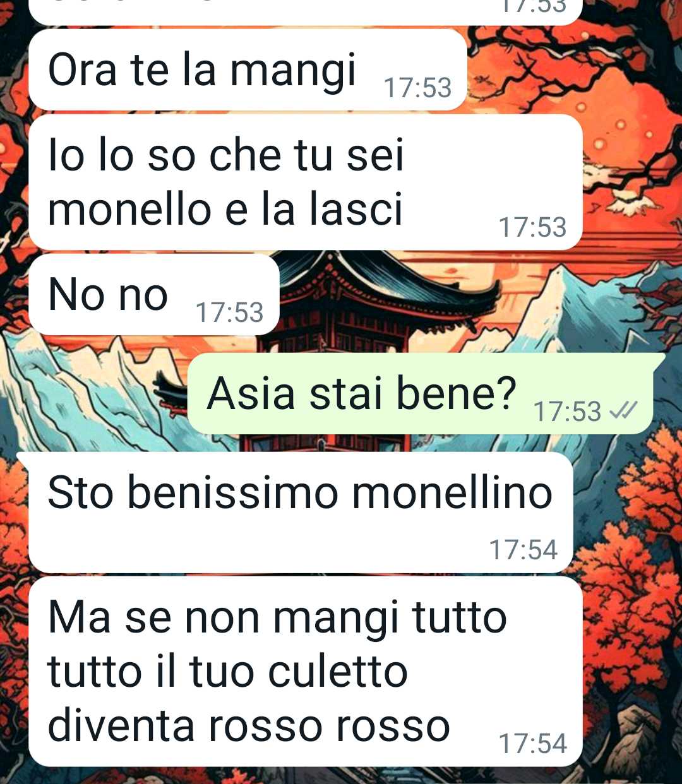The height and width of the screenshot is (784, 682).
Task: Select the "No no" message bubble
Action: click(154, 295)
